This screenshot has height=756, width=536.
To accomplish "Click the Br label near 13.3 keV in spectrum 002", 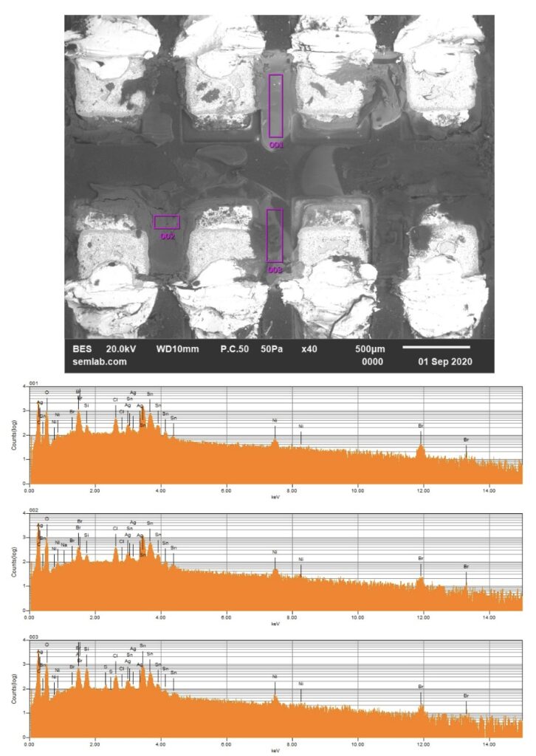I will pos(466,566).
